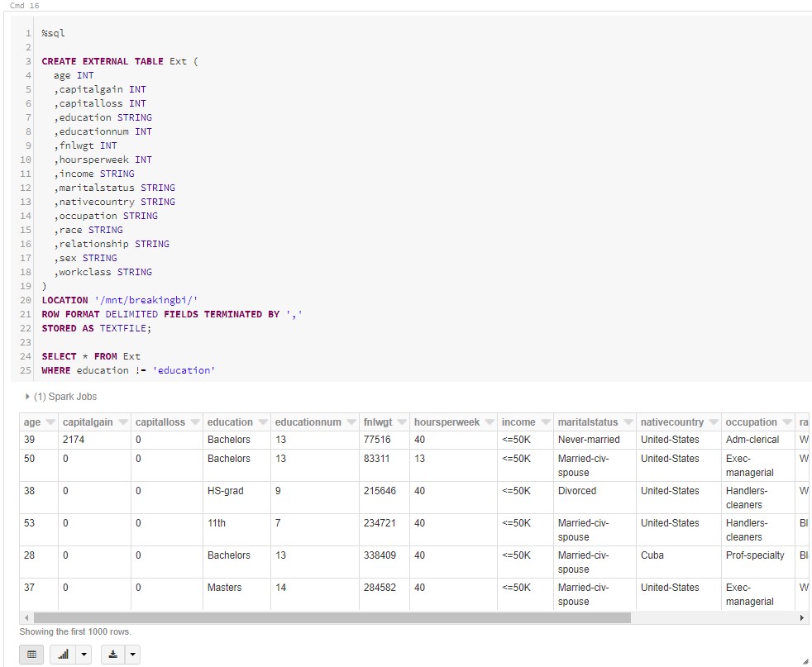
Task: Open the download options dropdown arrow
Action: (x=132, y=654)
